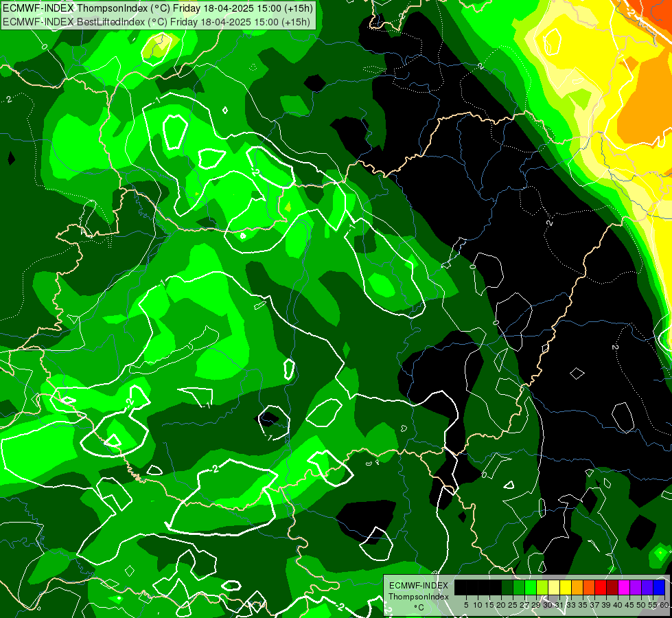Click the legend scale value '31'
672x618 pixels.
coord(559,605)
